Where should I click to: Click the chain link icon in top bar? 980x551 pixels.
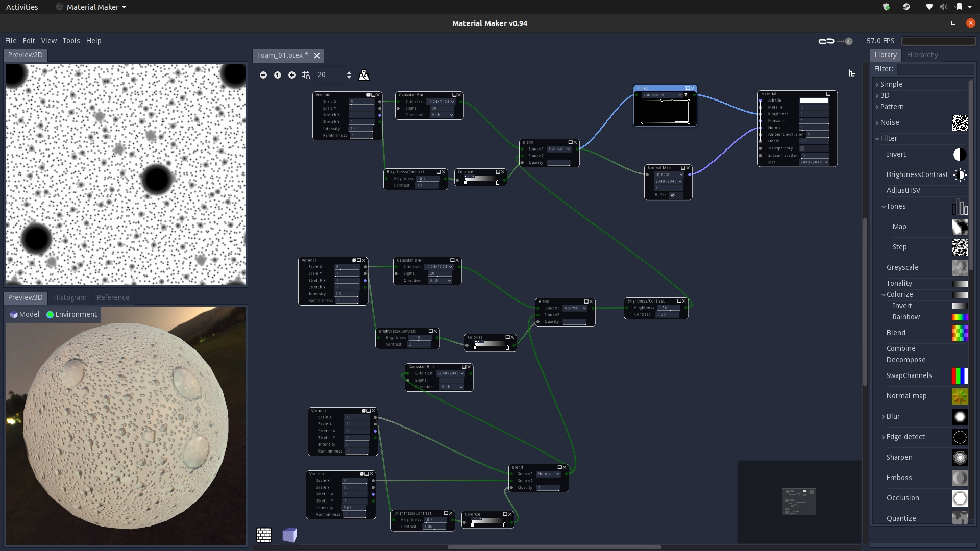click(x=826, y=41)
